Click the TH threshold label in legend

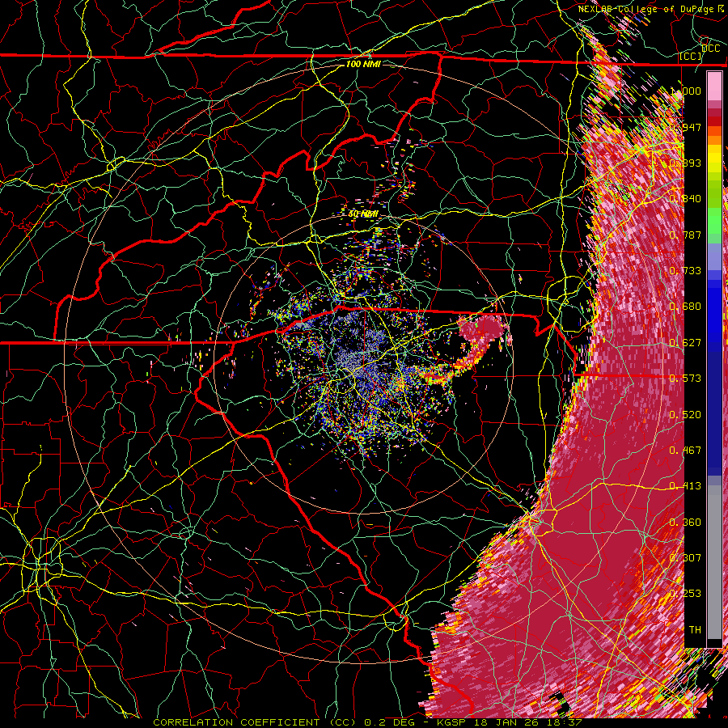coord(695,630)
